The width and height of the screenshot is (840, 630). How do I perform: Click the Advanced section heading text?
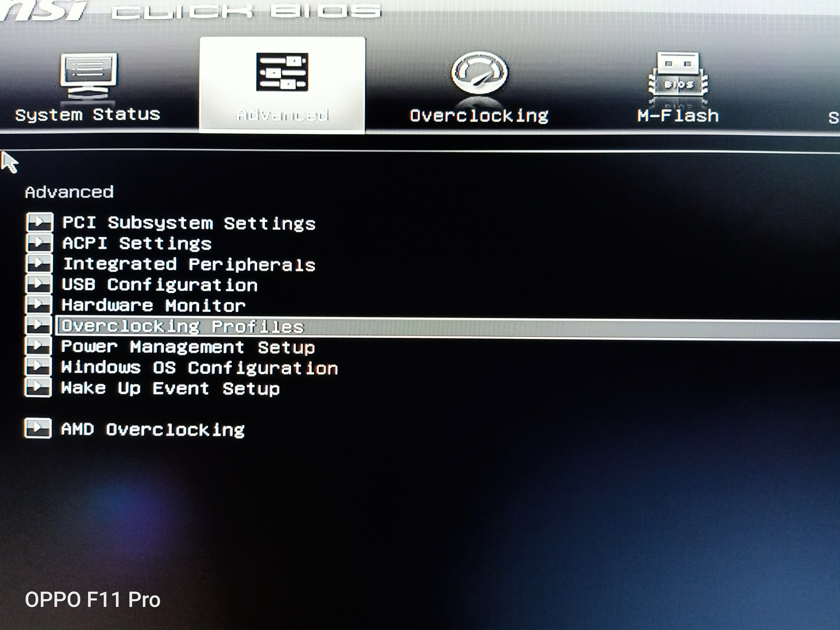click(70, 192)
